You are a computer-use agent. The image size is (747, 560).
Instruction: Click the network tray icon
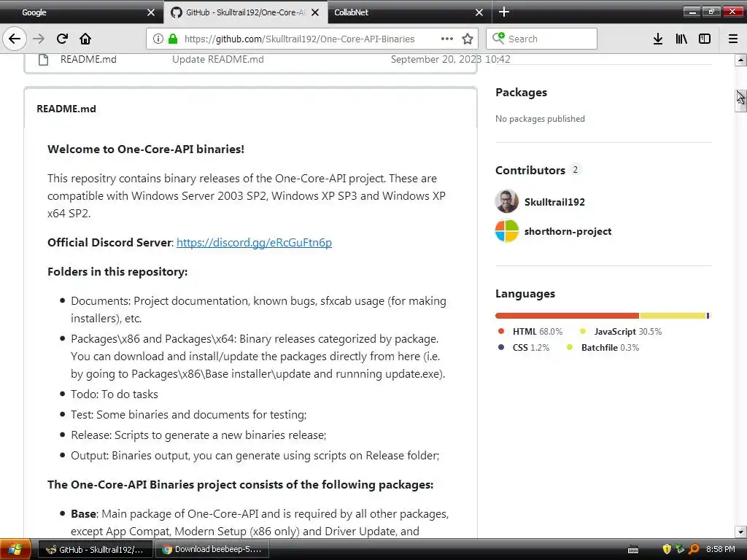pyautogui.click(x=680, y=549)
